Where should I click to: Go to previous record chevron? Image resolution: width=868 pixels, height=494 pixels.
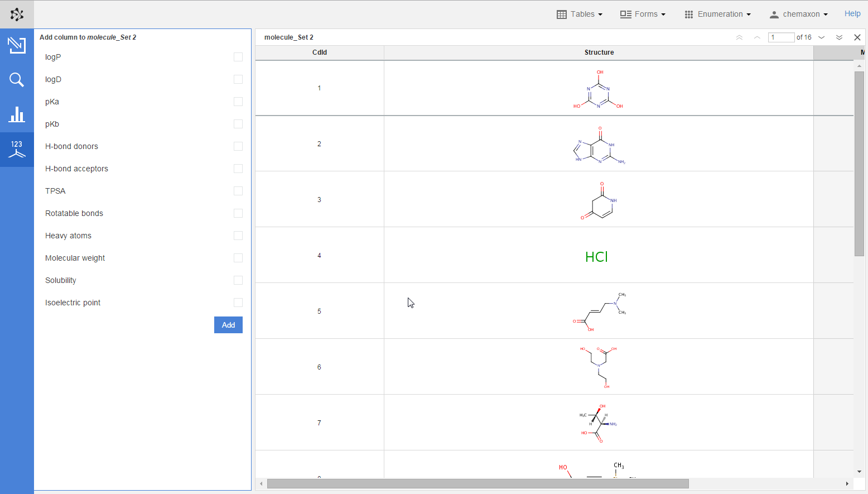757,37
